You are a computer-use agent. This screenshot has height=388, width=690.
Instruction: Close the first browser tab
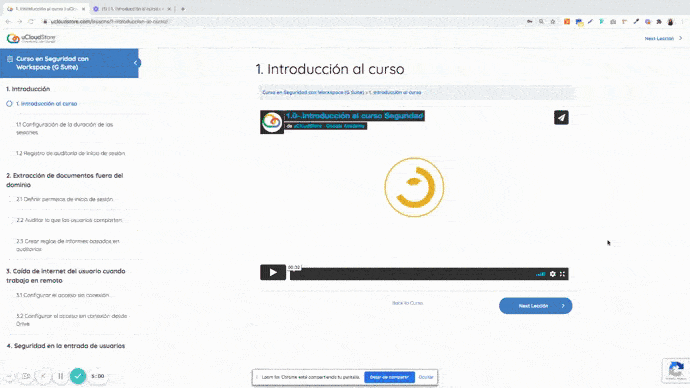click(x=83, y=9)
